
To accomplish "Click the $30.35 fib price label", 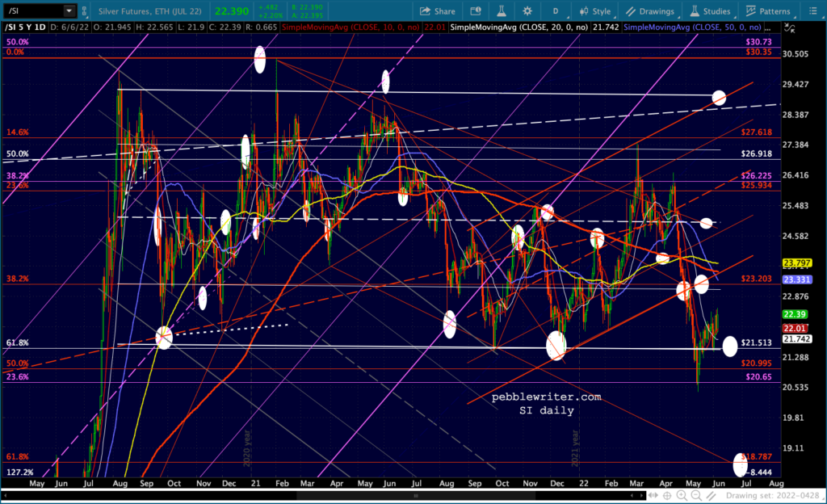I will click(758, 52).
